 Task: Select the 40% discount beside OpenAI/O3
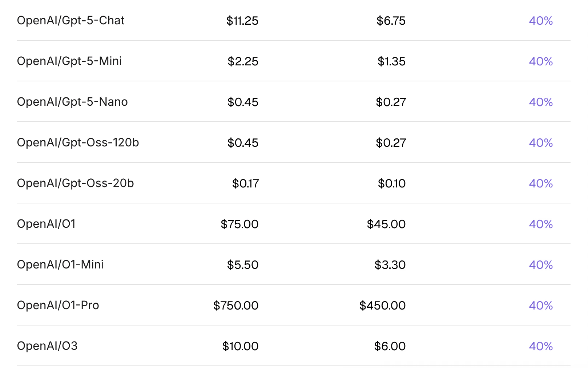541,346
